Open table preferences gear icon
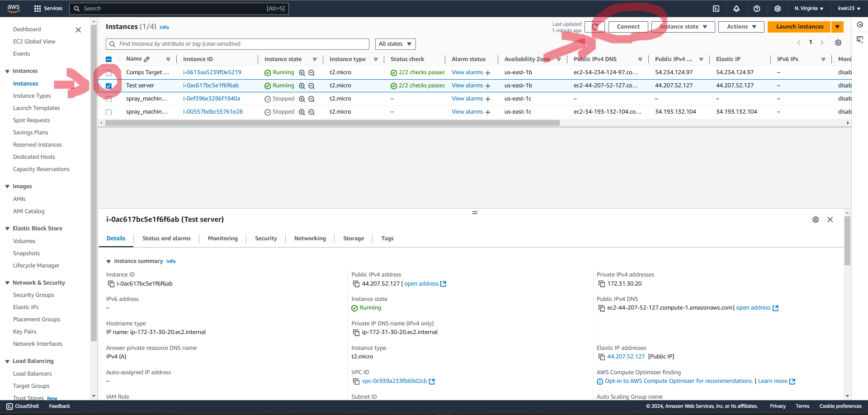Image resolution: width=868 pixels, height=415 pixels. (x=838, y=43)
